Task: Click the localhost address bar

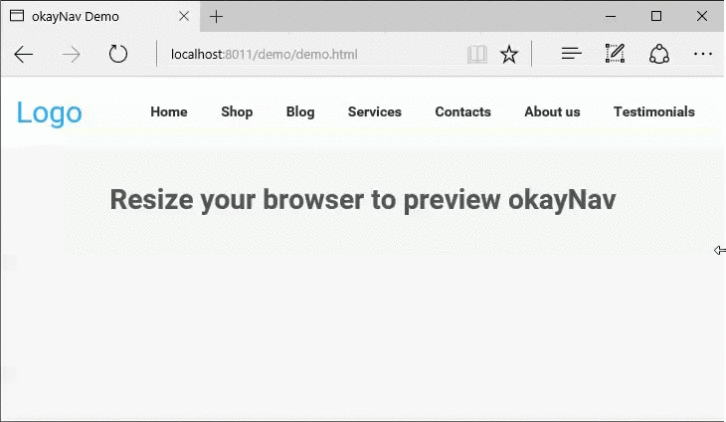Action: (x=300, y=54)
